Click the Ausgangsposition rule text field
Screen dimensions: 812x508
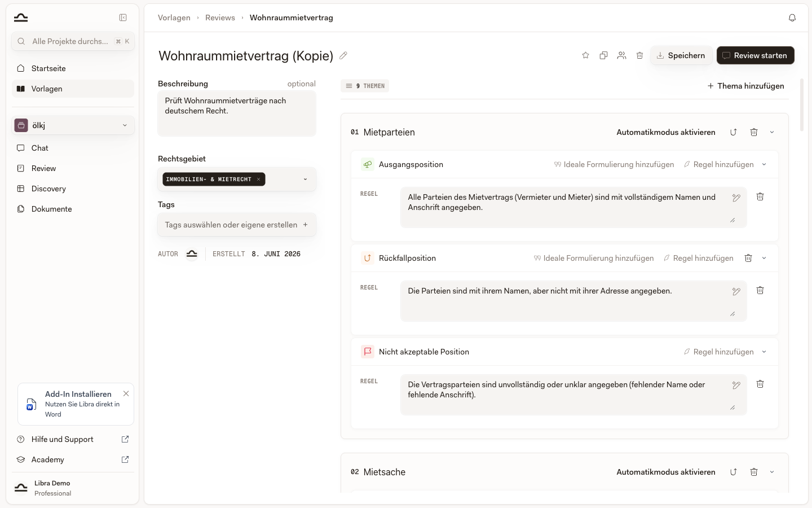click(x=573, y=207)
